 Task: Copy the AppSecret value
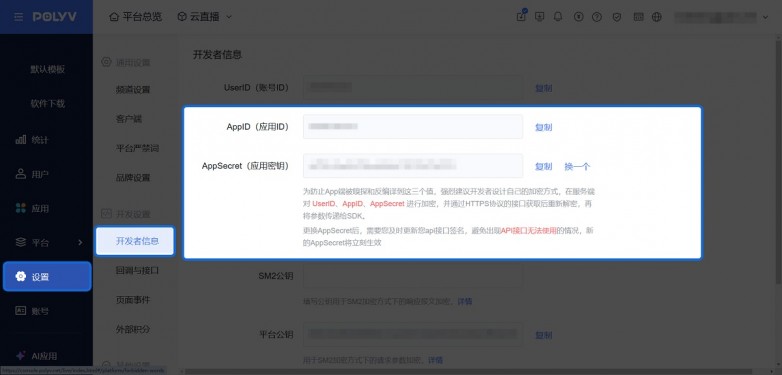544,167
